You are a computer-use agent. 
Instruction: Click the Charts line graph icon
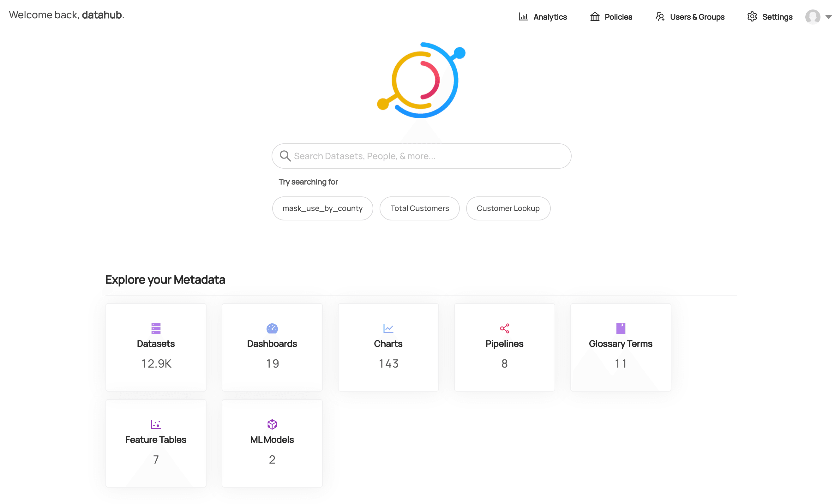tap(388, 328)
